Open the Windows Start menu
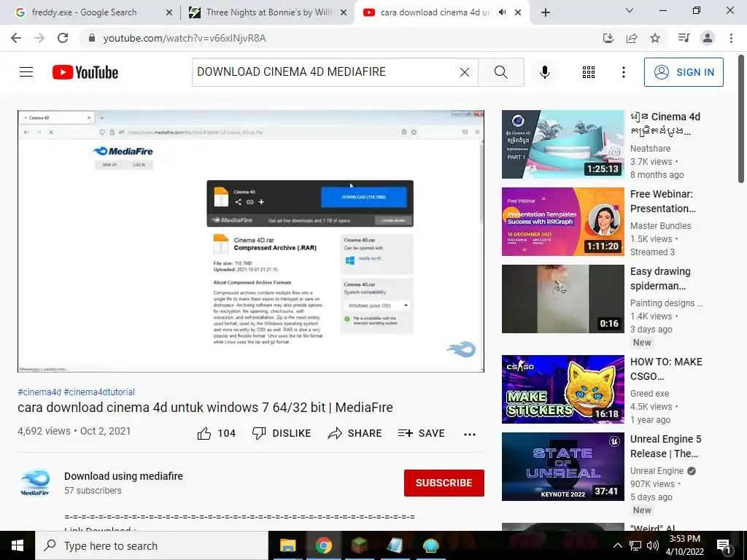Image resolution: width=747 pixels, height=560 pixels. point(18,545)
